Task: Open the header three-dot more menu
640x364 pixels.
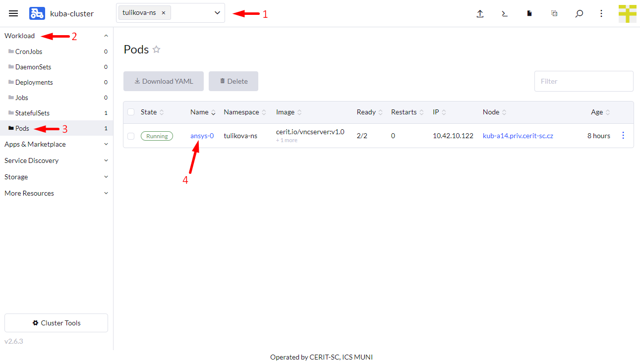Action: tap(601, 14)
